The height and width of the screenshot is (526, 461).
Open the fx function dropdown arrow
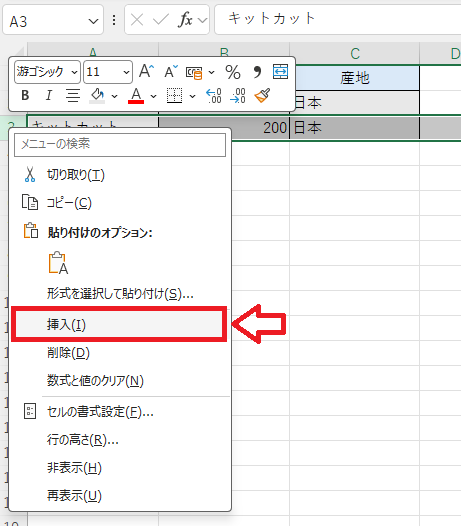point(202,21)
